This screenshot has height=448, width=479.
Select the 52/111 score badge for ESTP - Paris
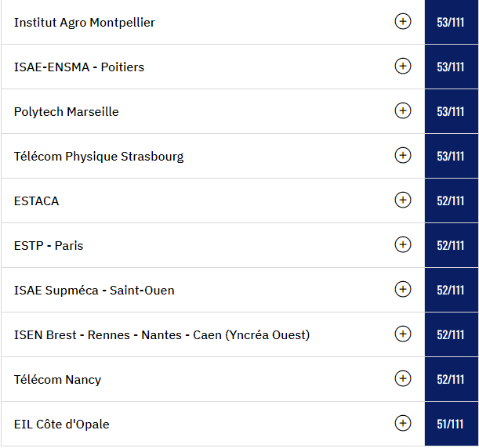tap(452, 245)
